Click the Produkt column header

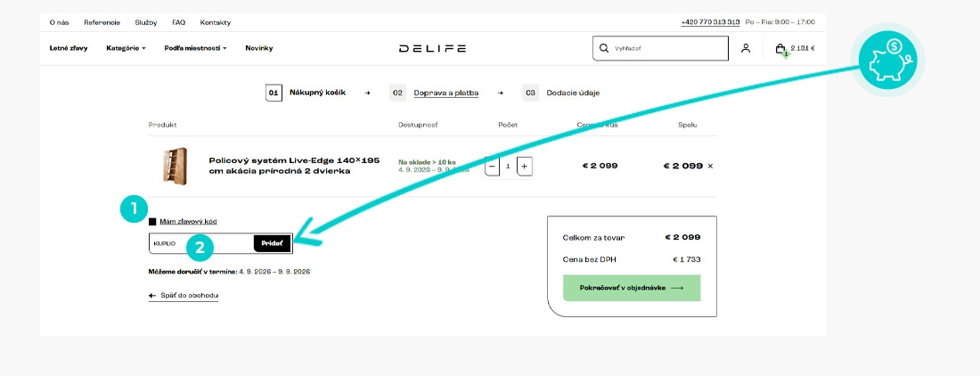(162, 125)
